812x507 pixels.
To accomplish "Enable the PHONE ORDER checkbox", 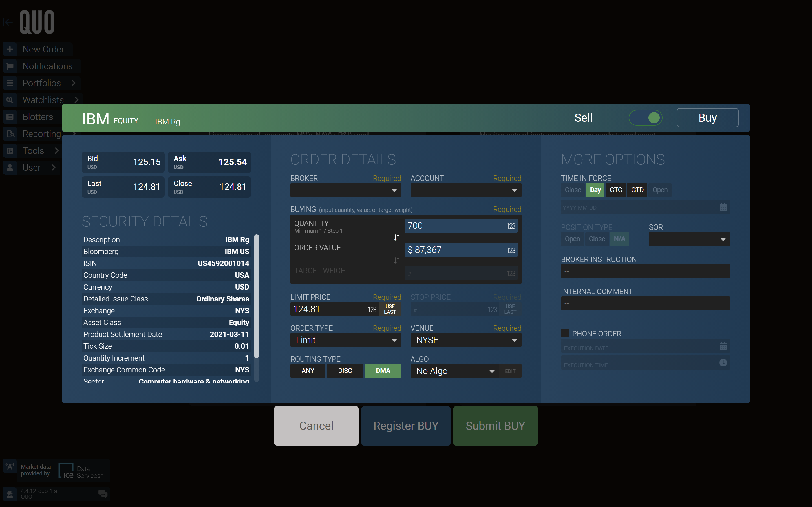I will tap(565, 333).
